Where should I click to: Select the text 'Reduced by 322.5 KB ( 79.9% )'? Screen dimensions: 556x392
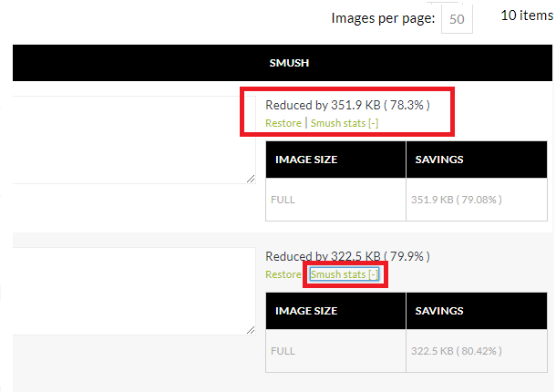coord(347,256)
